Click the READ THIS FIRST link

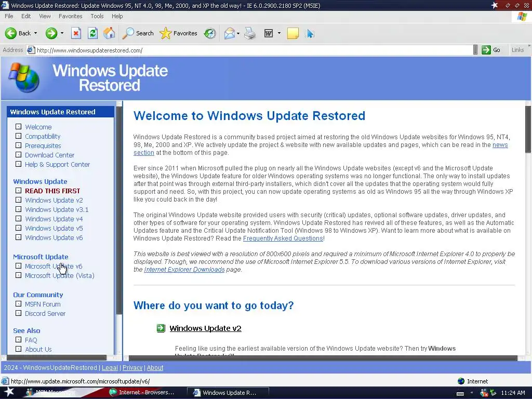click(x=52, y=191)
